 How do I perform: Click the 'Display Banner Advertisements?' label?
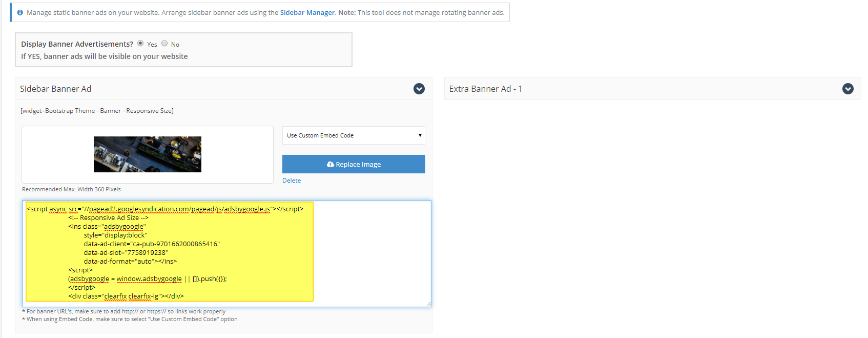(x=77, y=44)
